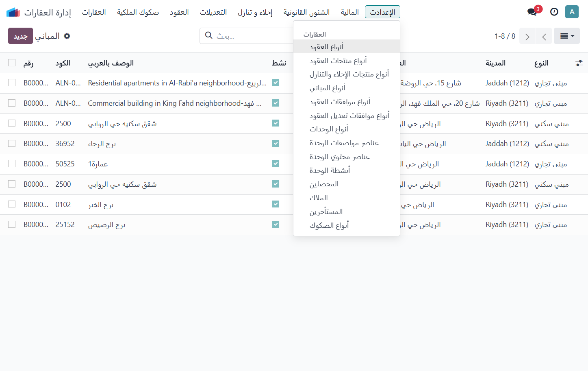Screen dimensions: 588x371
Task: Open the user avatar menu
Action: [x=572, y=12]
